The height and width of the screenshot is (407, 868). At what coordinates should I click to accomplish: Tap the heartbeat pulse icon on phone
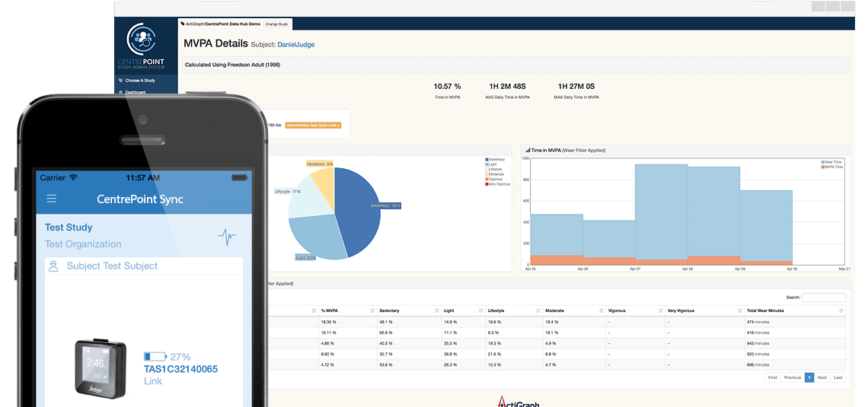pos(227,237)
